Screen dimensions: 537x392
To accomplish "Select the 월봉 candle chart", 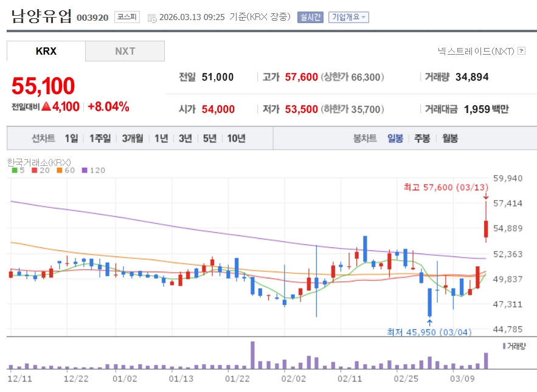I will 450,139.
